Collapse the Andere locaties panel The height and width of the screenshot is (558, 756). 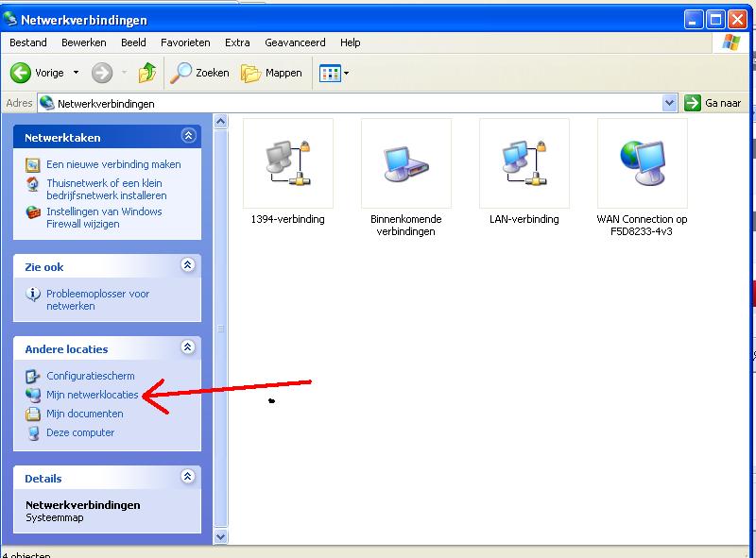click(188, 347)
